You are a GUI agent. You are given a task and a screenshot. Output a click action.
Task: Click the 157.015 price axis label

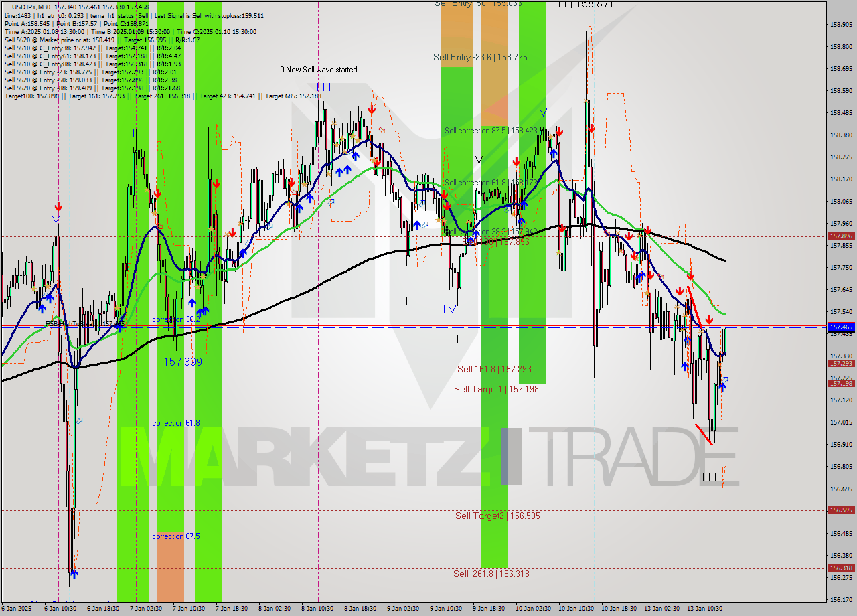click(x=841, y=422)
